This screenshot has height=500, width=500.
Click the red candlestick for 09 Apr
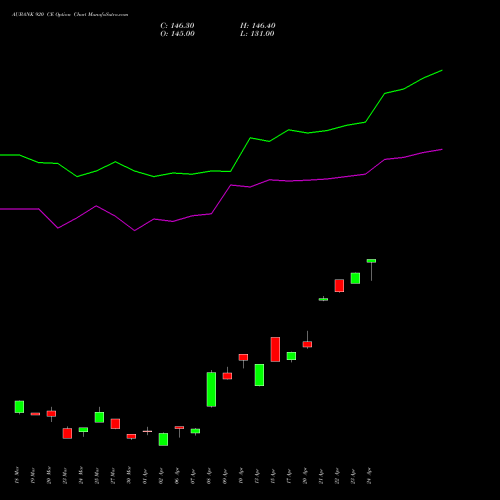227,376
